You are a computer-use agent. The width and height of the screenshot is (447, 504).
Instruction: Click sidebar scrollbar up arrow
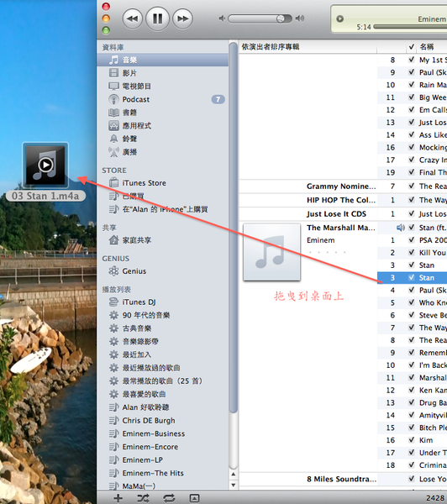tap(234, 474)
